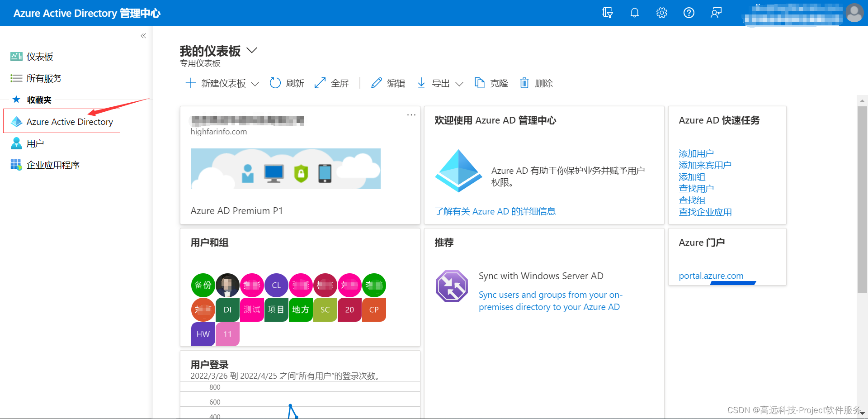Click the 用户登录 tile title

point(209,365)
